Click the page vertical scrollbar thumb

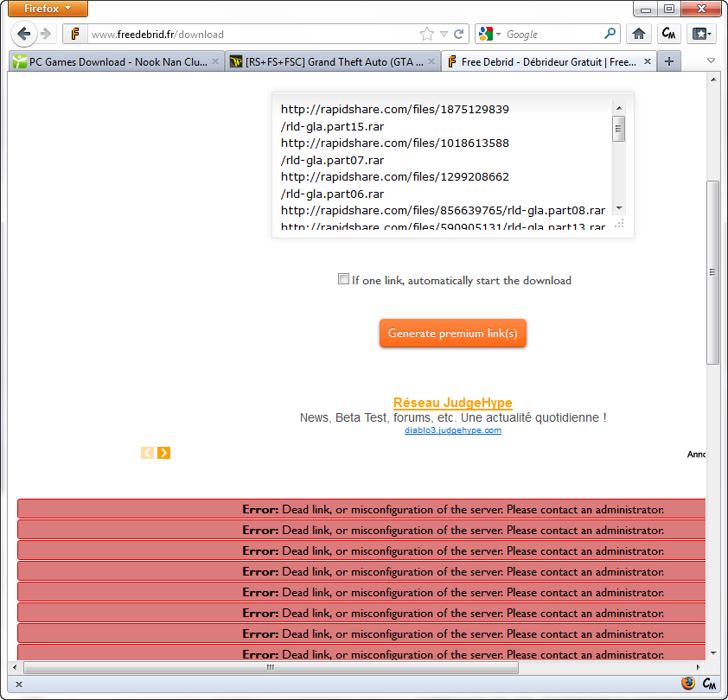coord(712,272)
